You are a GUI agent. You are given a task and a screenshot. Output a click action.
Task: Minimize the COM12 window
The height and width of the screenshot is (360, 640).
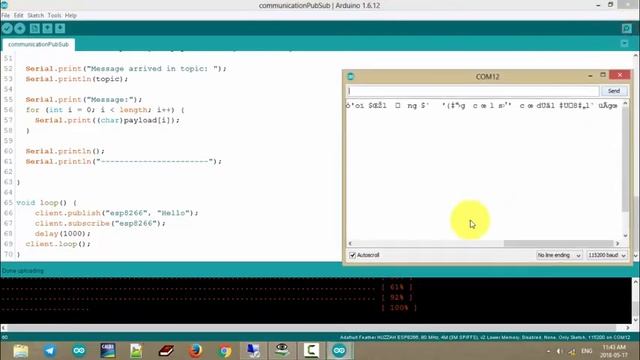590,76
